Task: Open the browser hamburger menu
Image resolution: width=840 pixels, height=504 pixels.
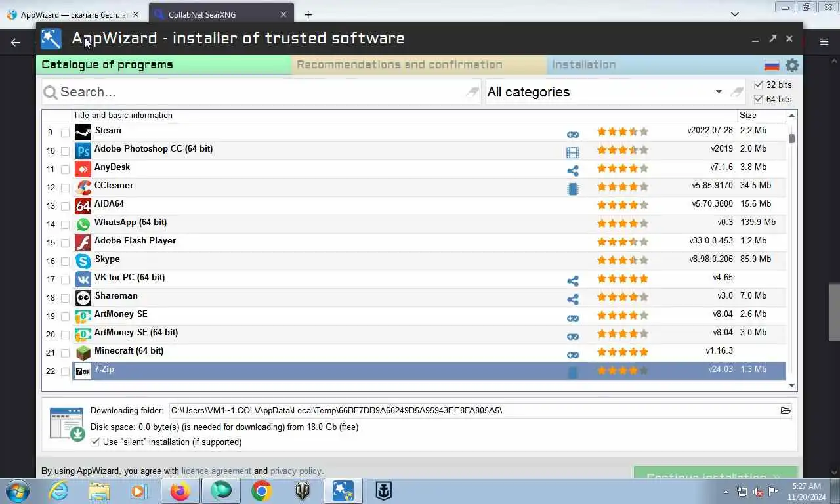Action: [x=824, y=42]
